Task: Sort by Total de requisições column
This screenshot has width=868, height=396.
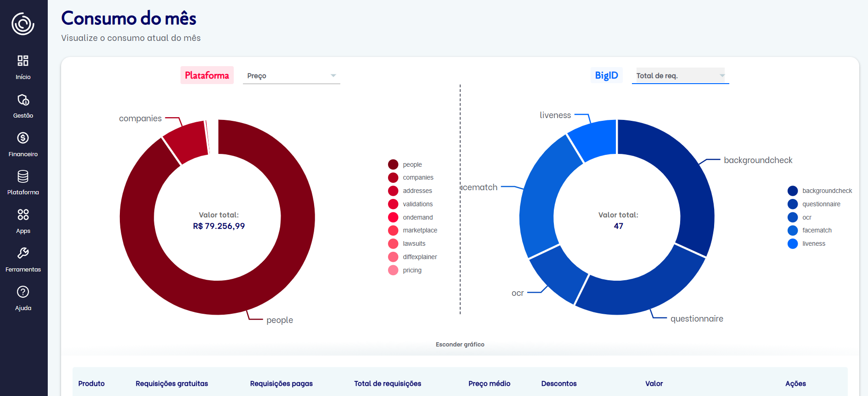Action: pyautogui.click(x=388, y=384)
